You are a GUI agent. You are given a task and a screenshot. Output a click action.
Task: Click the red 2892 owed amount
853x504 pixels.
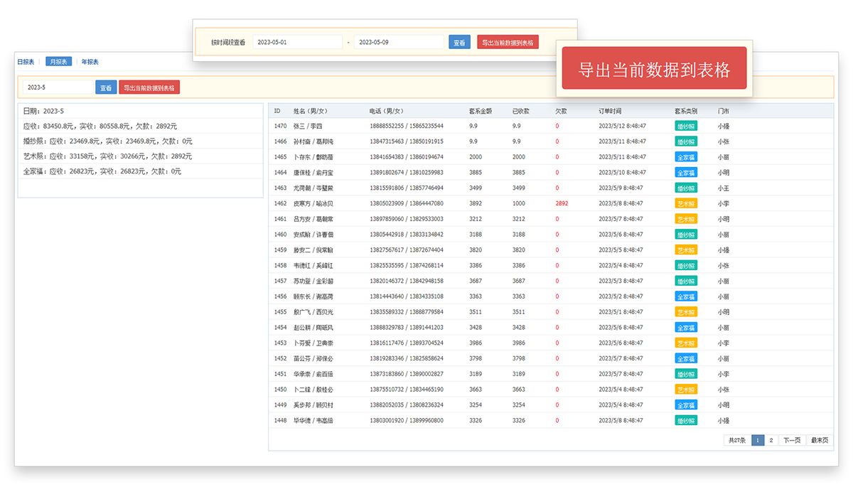tap(562, 203)
